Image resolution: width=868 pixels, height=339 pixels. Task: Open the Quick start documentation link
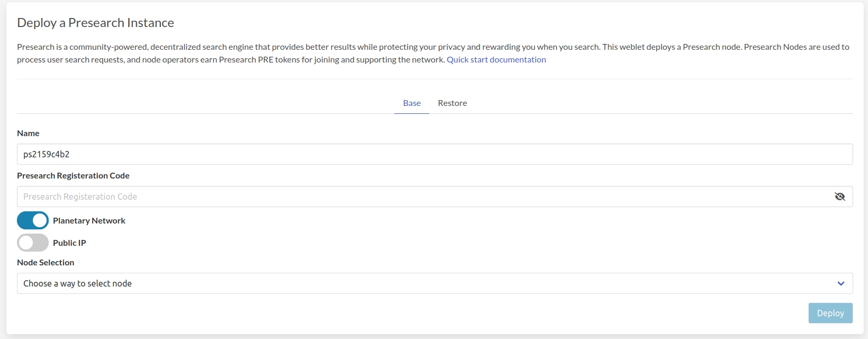[496, 59]
